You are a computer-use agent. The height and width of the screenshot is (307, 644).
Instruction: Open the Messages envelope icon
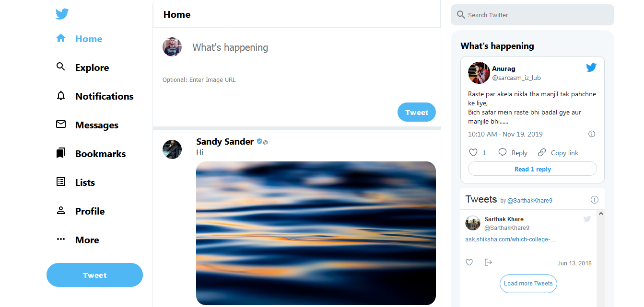61,125
